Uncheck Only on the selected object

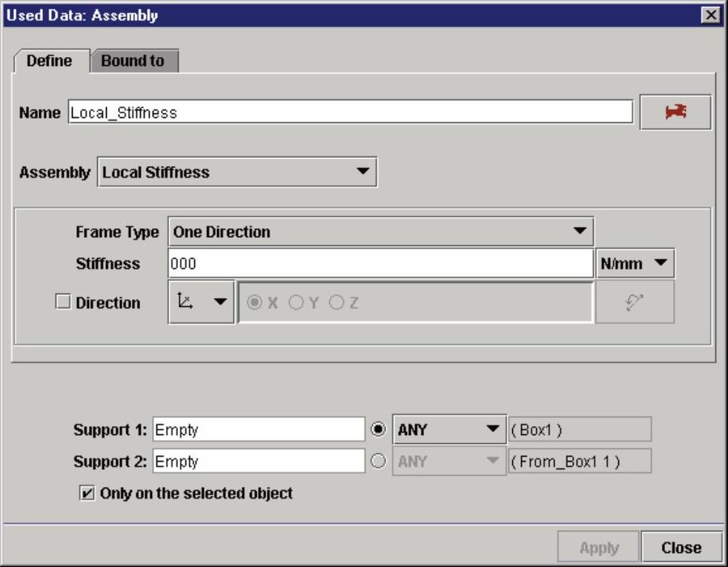(86, 493)
